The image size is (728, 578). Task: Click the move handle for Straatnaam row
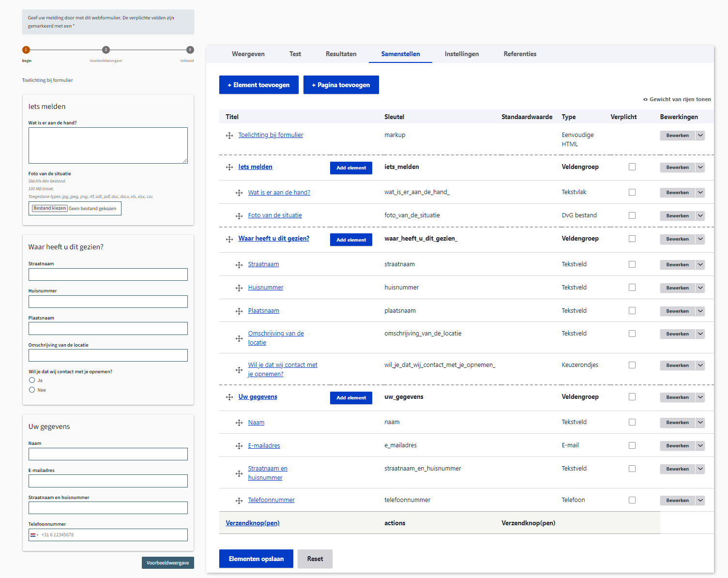tap(239, 265)
